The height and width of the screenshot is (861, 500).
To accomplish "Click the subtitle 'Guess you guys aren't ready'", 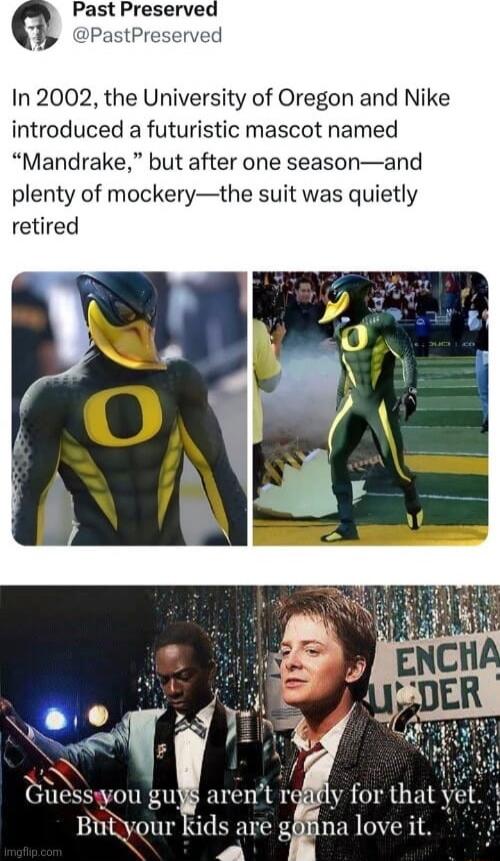I will [254, 808].
